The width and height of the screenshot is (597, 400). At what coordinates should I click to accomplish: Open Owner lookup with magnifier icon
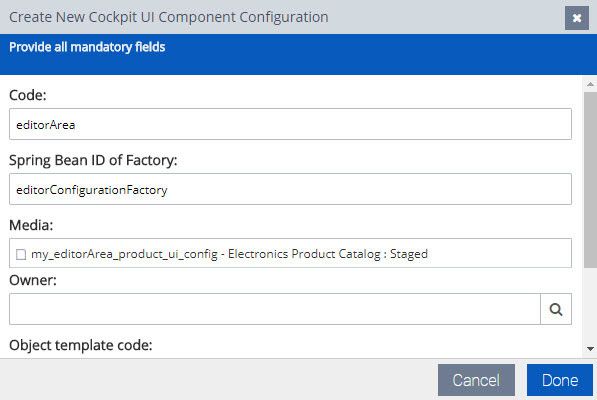coord(556,309)
